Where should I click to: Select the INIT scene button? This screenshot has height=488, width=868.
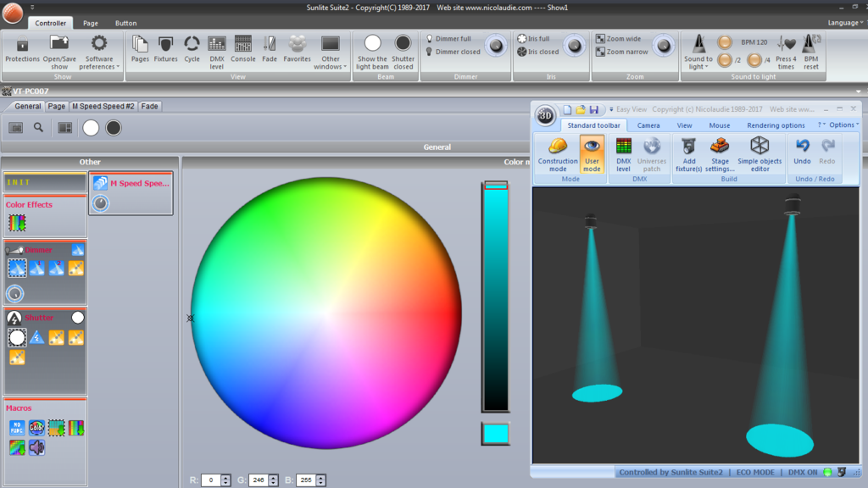coord(45,182)
